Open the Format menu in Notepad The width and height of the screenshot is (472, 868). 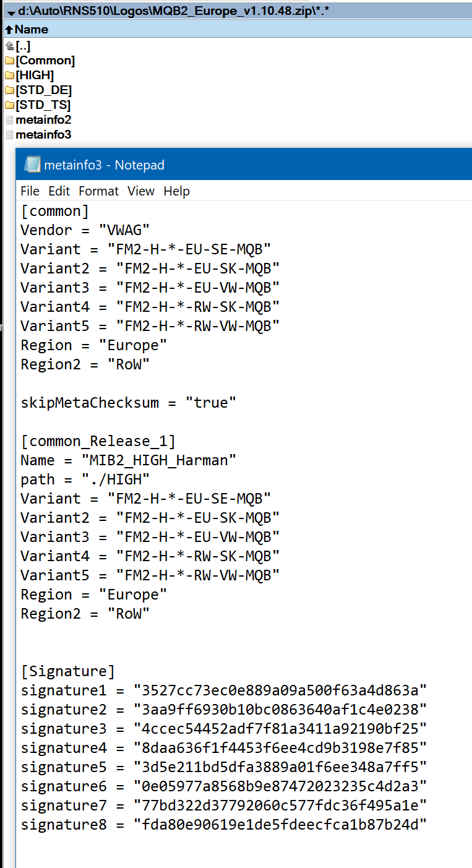coord(98,191)
